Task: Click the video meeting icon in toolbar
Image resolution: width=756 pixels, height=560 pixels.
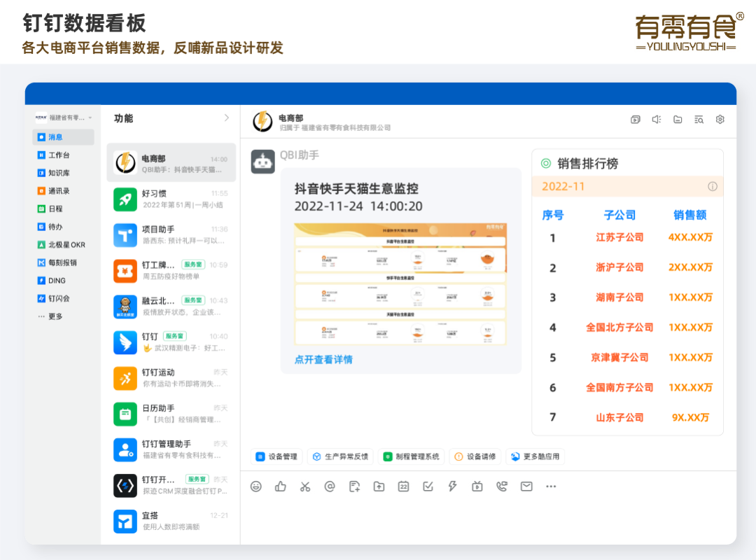Action: [x=477, y=486]
